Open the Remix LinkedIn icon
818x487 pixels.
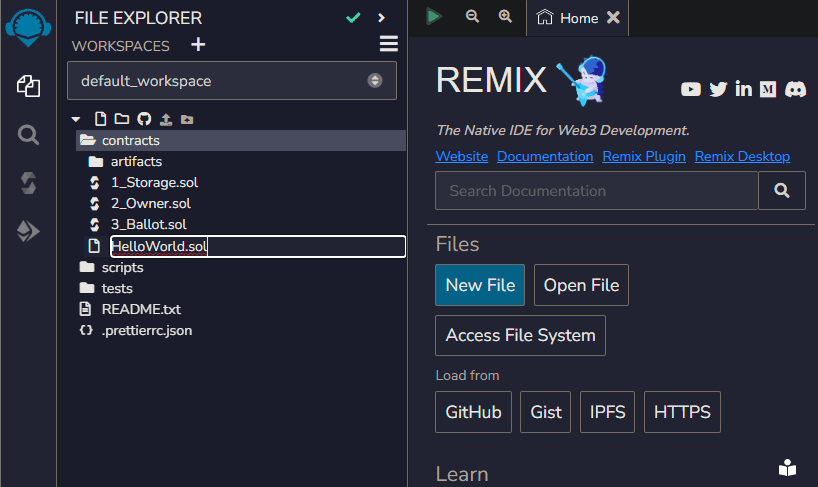click(743, 89)
